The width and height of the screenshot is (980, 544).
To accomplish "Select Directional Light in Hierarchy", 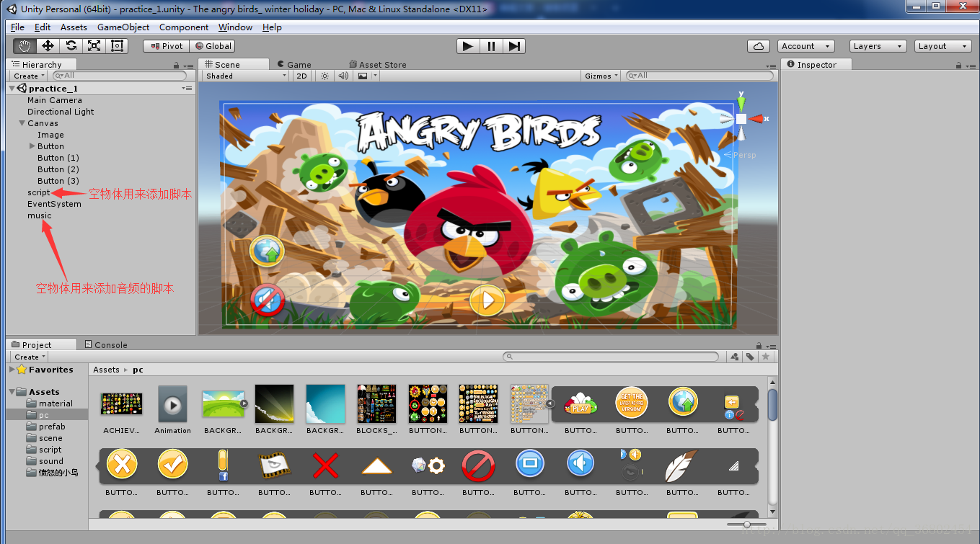I will pyautogui.click(x=61, y=112).
